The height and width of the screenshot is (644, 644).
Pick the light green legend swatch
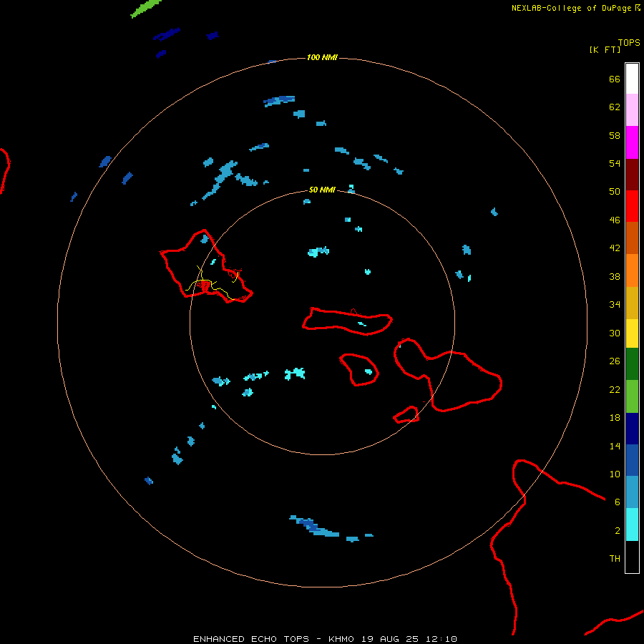tap(632, 396)
